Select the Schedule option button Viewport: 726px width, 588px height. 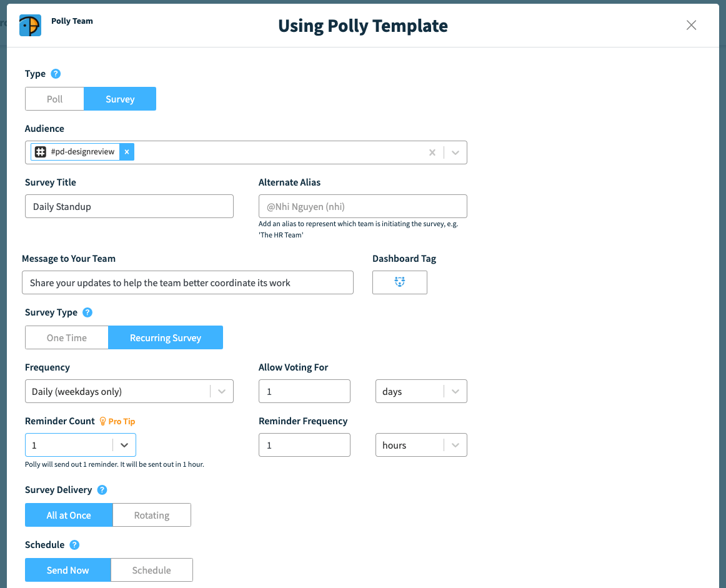[x=152, y=570]
